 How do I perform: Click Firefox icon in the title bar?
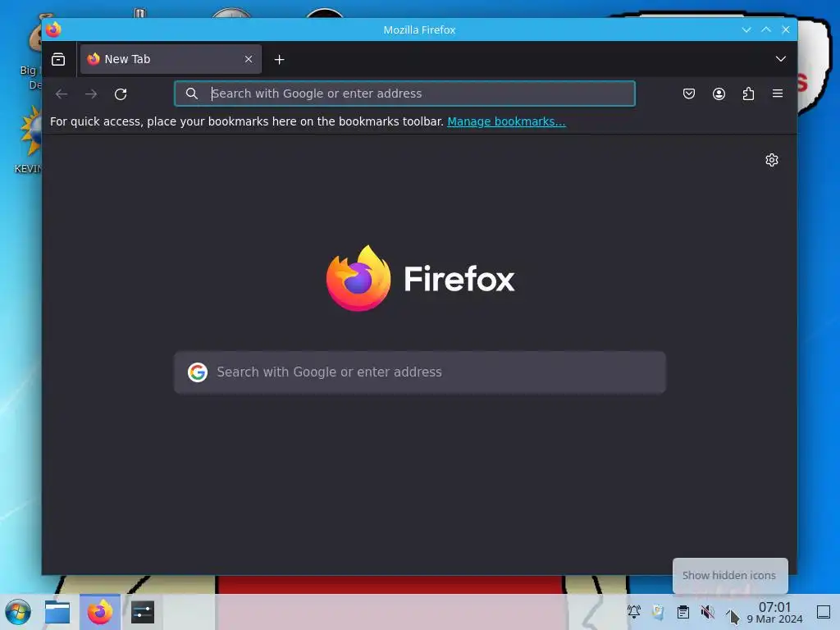tap(53, 30)
